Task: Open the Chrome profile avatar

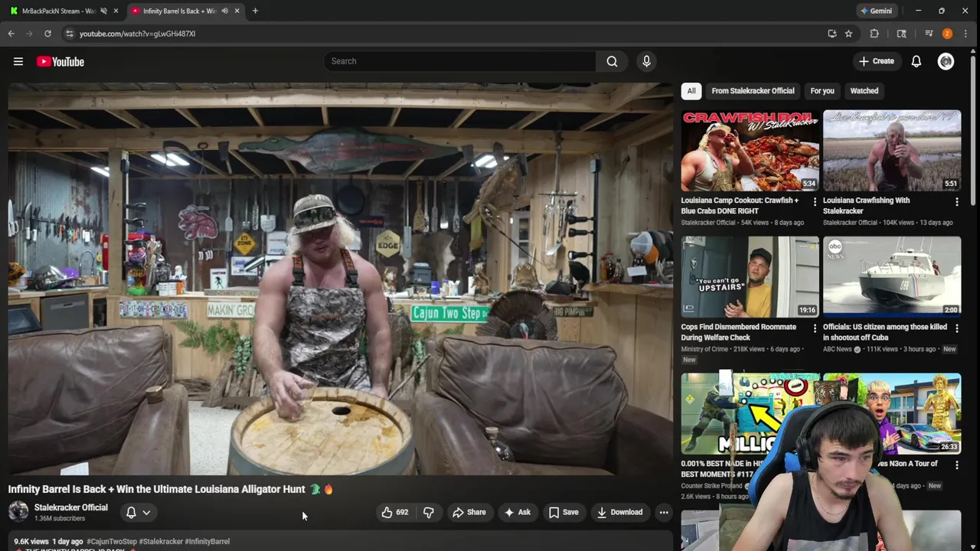Action: (947, 34)
